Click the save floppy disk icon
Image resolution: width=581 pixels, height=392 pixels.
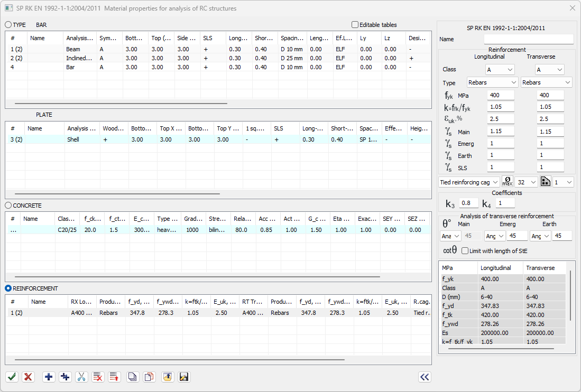[184, 377]
